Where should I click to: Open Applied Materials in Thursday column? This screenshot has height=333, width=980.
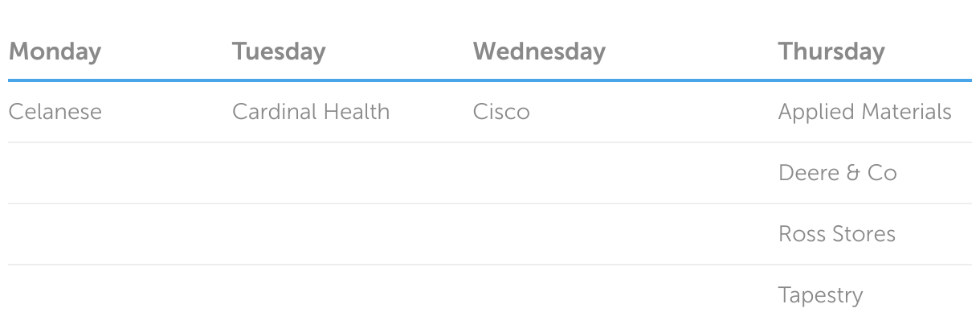coord(865,112)
